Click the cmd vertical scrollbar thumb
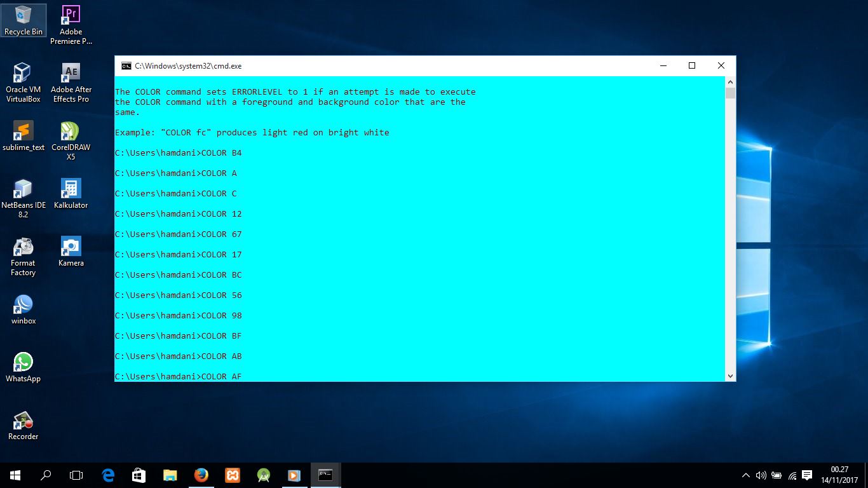The height and width of the screenshot is (488, 868). click(x=730, y=93)
